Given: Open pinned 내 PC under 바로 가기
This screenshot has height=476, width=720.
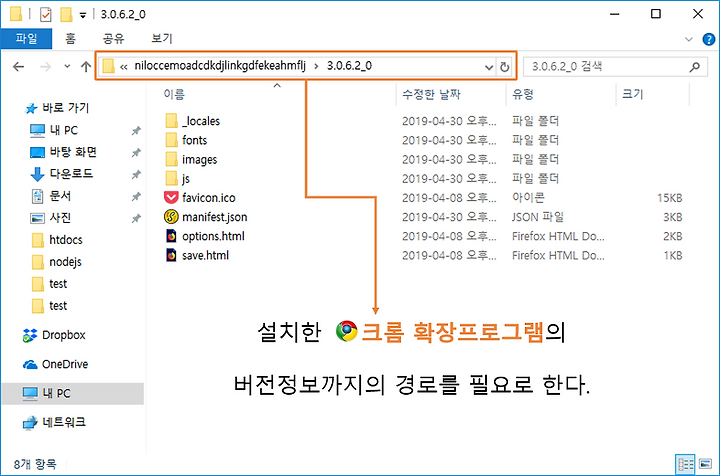Looking at the screenshot, I should click(x=54, y=130).
